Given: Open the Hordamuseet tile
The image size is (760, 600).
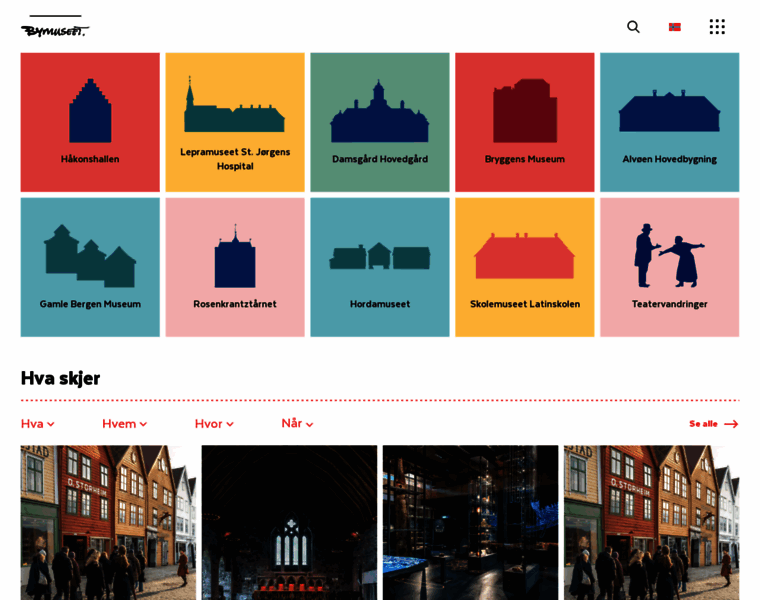Looking at the screenshot, I should click(x=380, y=268).
